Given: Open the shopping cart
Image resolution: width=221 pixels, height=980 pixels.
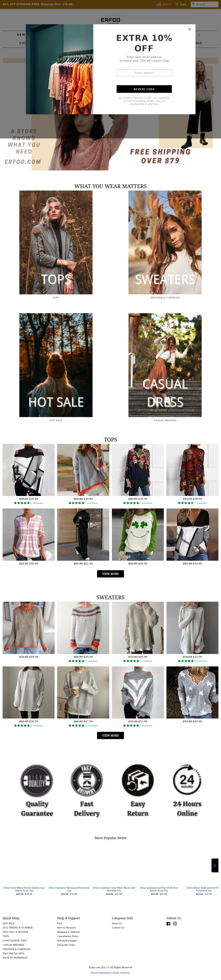Looking at the screenshot, I should click(x=181, y=4).
